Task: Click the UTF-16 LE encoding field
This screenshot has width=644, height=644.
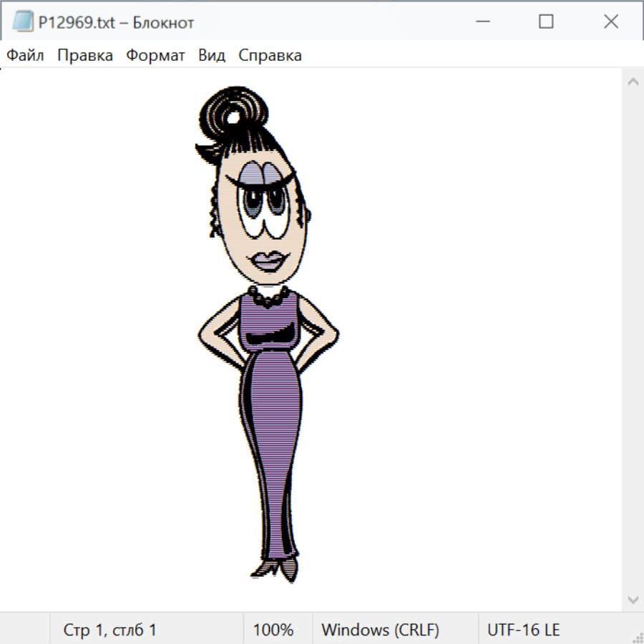Action: (523, 630)
